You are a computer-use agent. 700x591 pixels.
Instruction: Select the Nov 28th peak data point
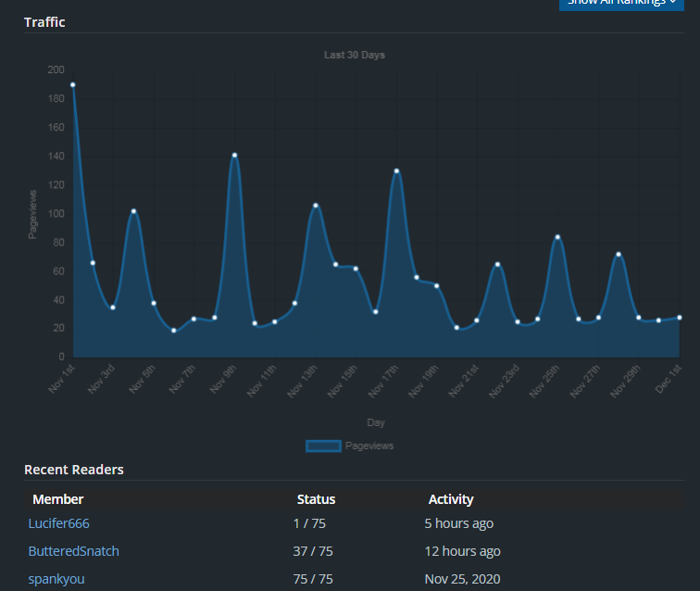point(619,255)
